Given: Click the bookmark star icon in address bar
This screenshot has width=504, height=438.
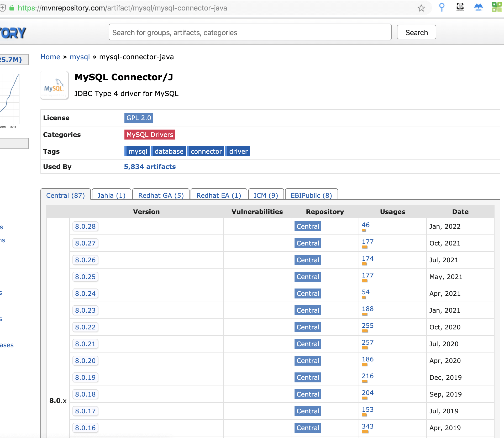Looking at the screenshot, I should [x=421, y=8].
